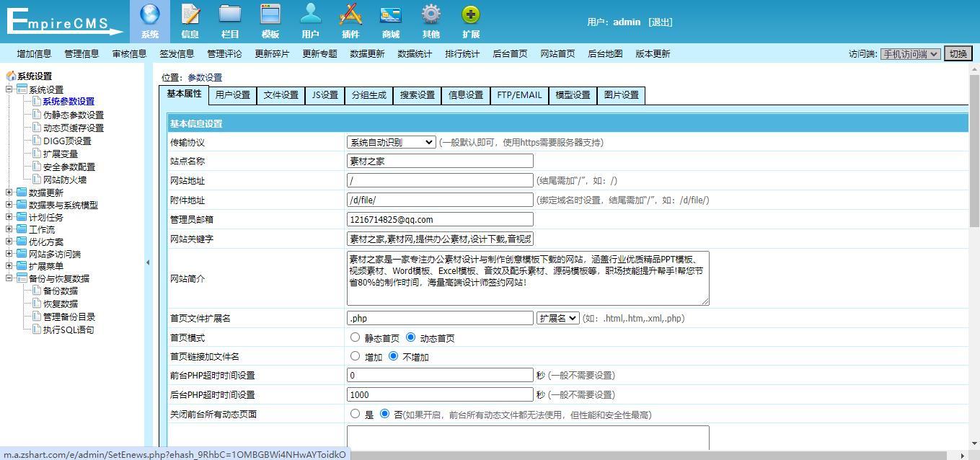Image resolution: width=980 pixels, height=460 pixels.
Task: Open the 扩展名 dropdown
Action: [x=557, y=318]
